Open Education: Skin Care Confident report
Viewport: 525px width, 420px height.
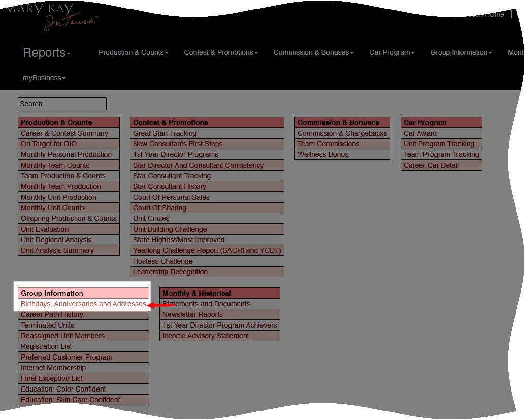(x=83, y=400)
